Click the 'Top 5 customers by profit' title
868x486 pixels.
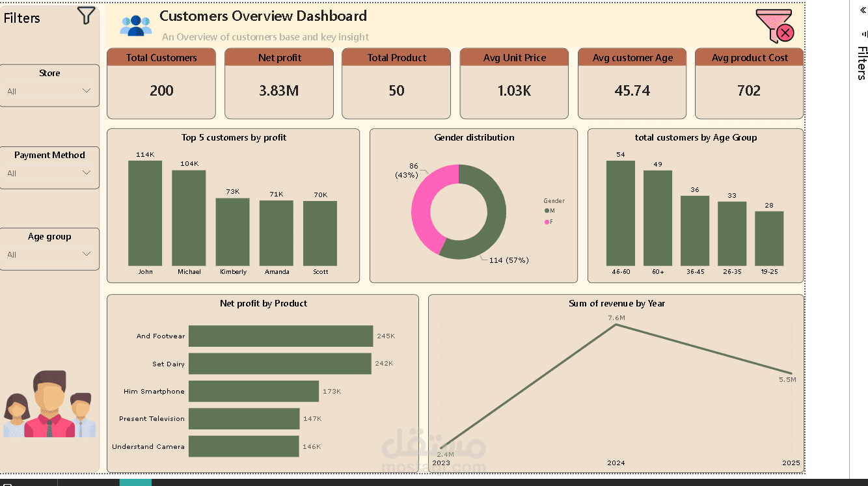point(234,137)
